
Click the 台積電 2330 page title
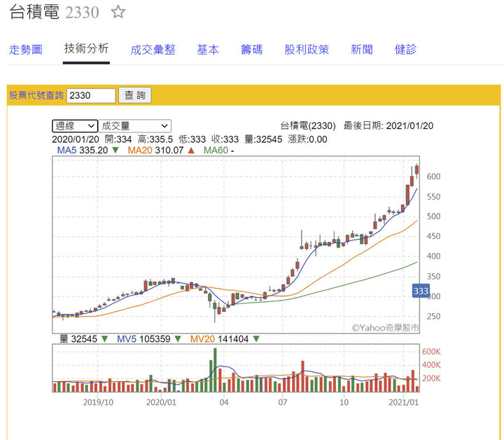(55, 12)
